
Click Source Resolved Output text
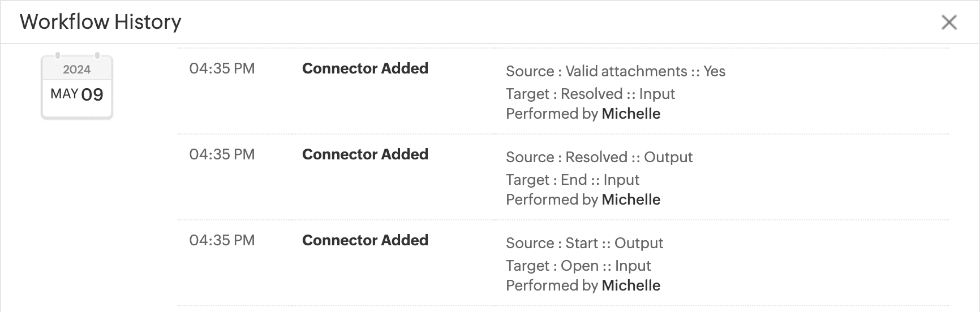point(599,157)
